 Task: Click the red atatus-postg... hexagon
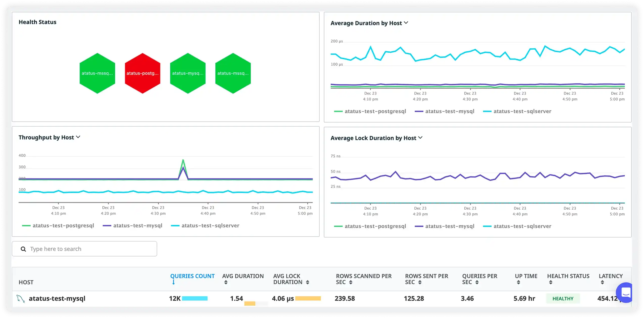coord(142,73)
